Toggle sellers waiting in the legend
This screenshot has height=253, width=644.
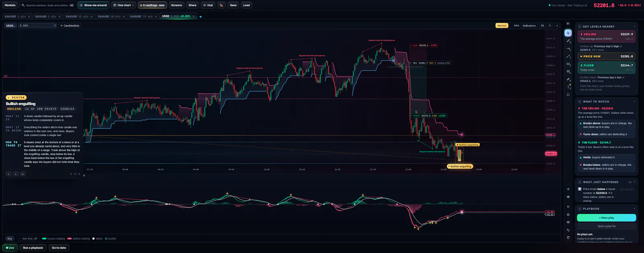tap(79, 238)
